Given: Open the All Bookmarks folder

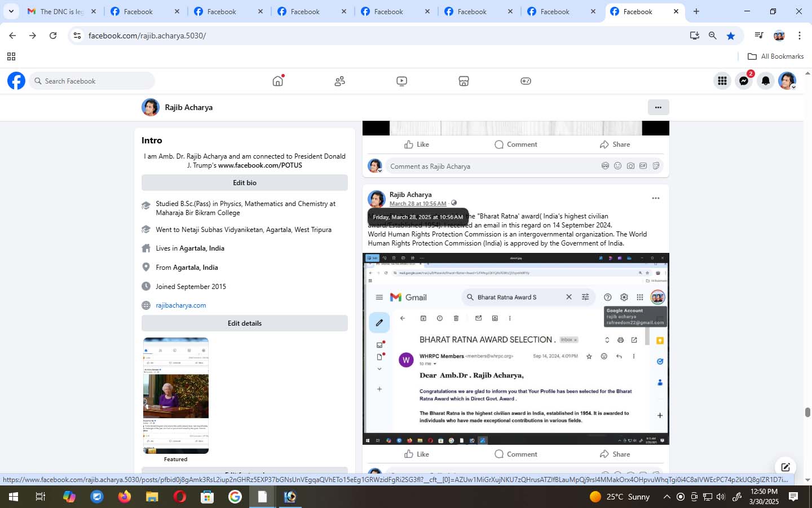Looking at the screenshot, I should coord(775,56).
